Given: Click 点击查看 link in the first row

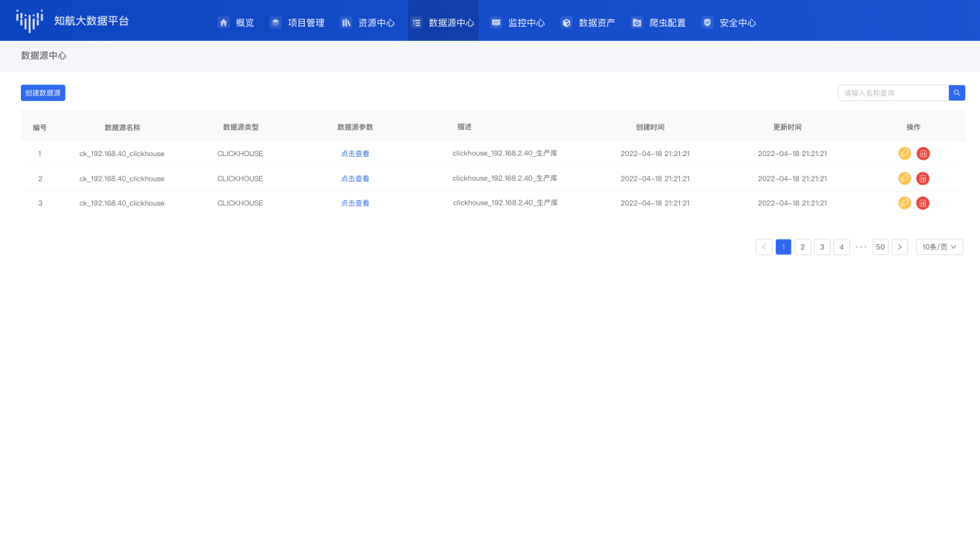Looking at the screenshot, I should click(355, 154).
